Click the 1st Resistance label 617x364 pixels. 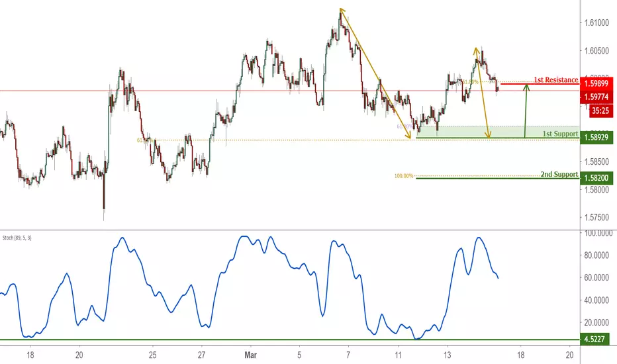(x=555, y=80)
